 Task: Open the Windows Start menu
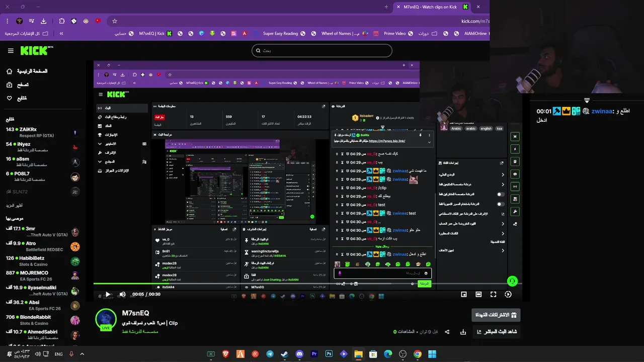(432, 354)
